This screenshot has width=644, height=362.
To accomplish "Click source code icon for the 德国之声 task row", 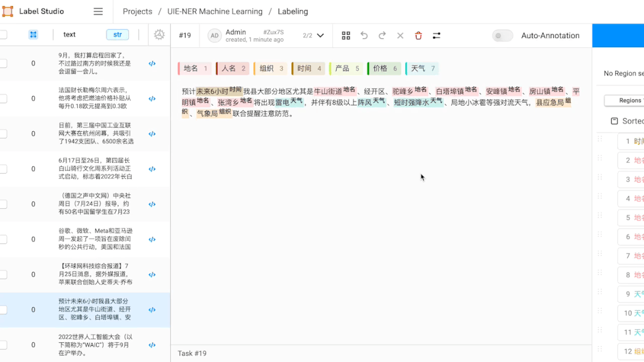I will tap(152, 205).
